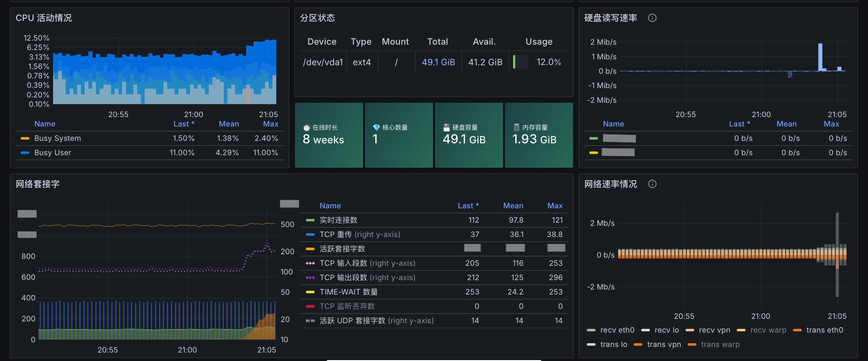
Task: Sort partition table by Device column
Action: (x=322, y=42)
